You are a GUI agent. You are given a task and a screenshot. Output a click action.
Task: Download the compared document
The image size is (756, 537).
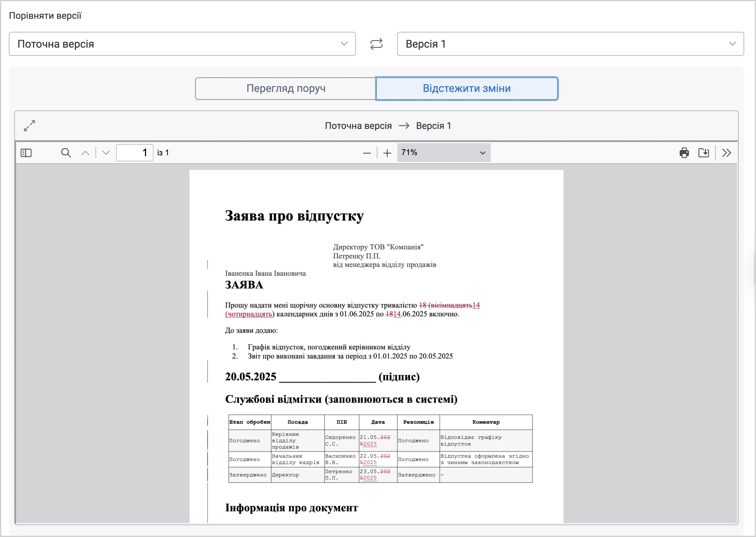pos(704,153)
